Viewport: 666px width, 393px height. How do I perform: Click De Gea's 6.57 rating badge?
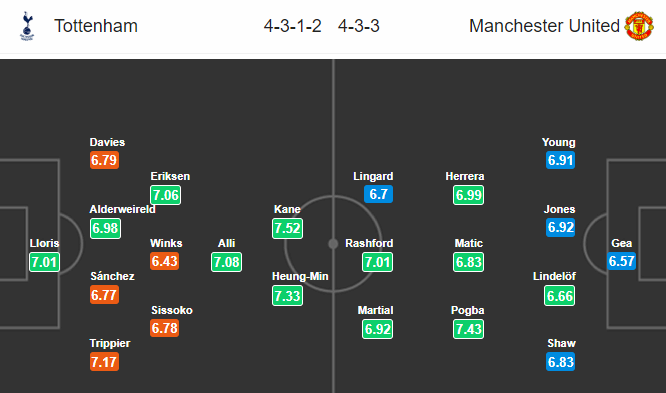click(x=621, y=260)
